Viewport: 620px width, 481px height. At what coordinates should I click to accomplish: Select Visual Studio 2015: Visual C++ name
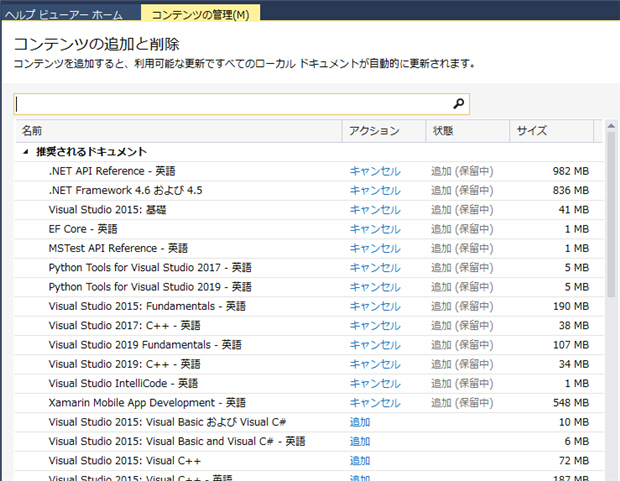coord(125,461)
